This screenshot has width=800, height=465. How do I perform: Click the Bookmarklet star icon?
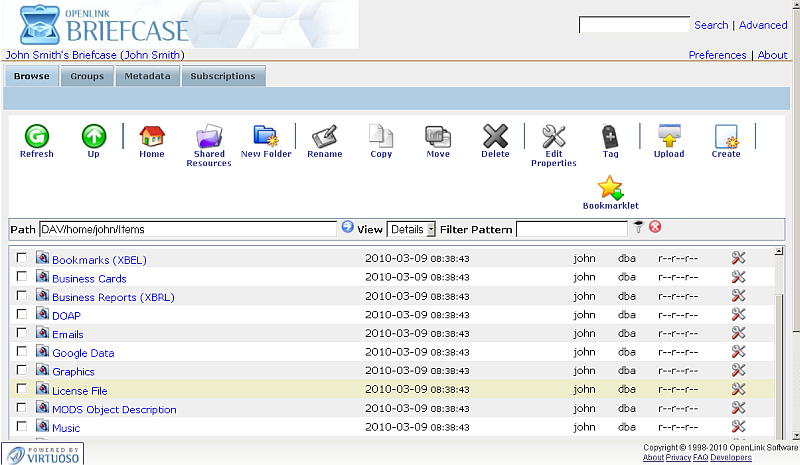[610, 187]
